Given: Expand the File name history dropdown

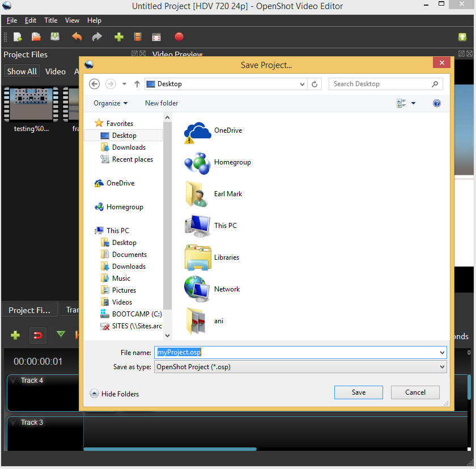Looking at the screenshot, I should click(x=442, y=353).
